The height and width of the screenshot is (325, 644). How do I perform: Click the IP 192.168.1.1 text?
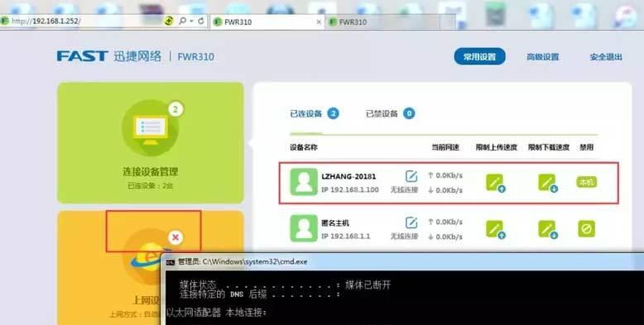tap(346, 237)
